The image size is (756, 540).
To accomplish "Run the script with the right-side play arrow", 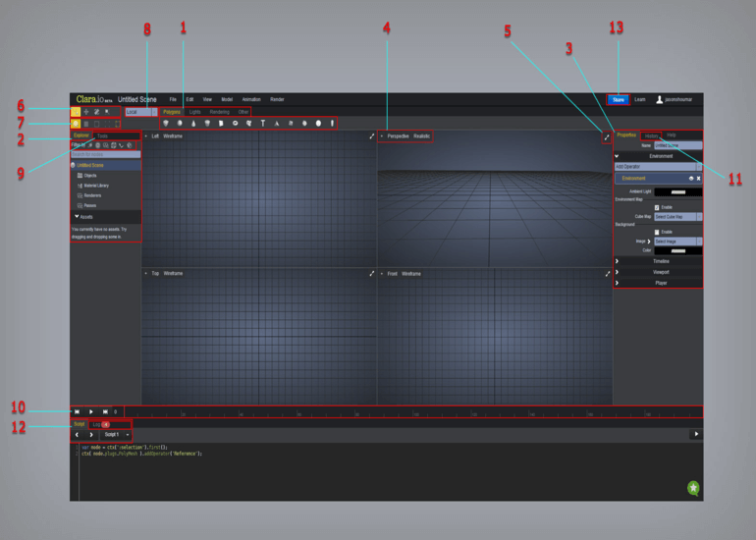I will tap(695, 434).
